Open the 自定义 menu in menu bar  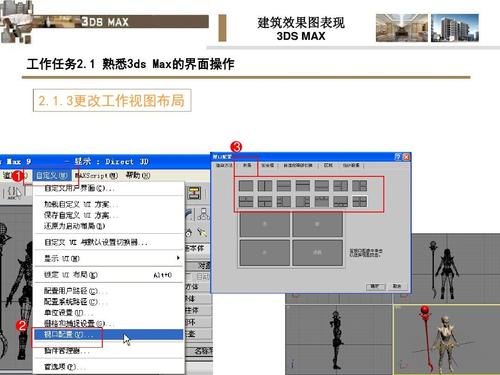coord(52,175)
